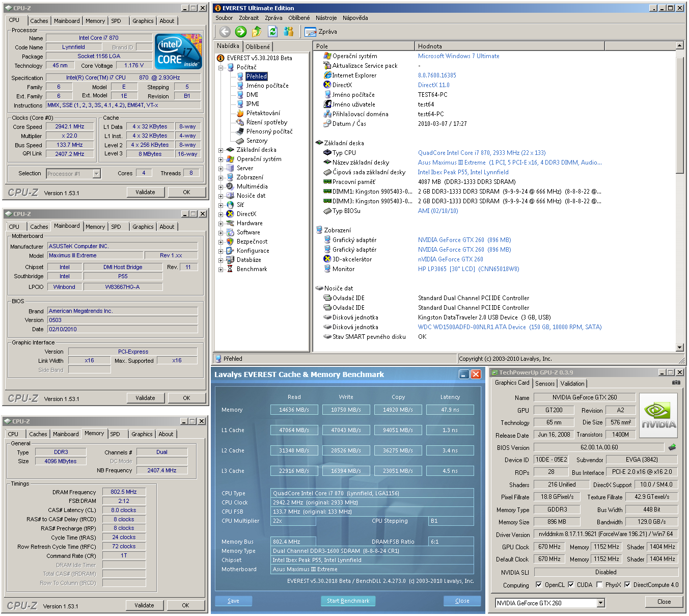Click the EVEREST list scrollbar up arrow
The image size is (689, 616).
click(x=679, y=45)
